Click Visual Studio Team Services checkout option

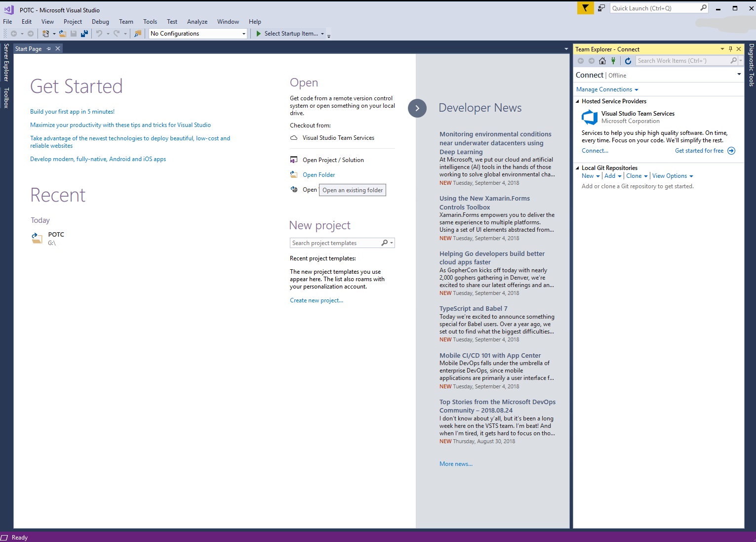[338, 138]
